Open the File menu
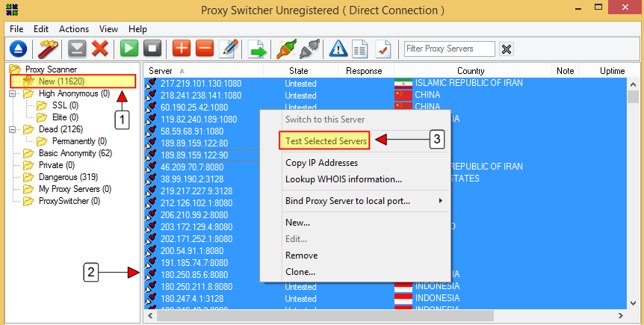 coord(16,29)
